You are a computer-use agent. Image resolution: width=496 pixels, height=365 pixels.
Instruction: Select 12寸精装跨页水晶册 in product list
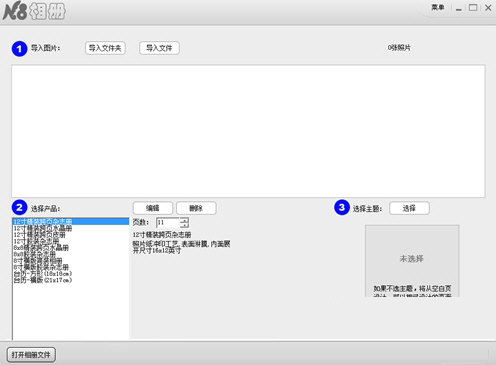[71, 228]
